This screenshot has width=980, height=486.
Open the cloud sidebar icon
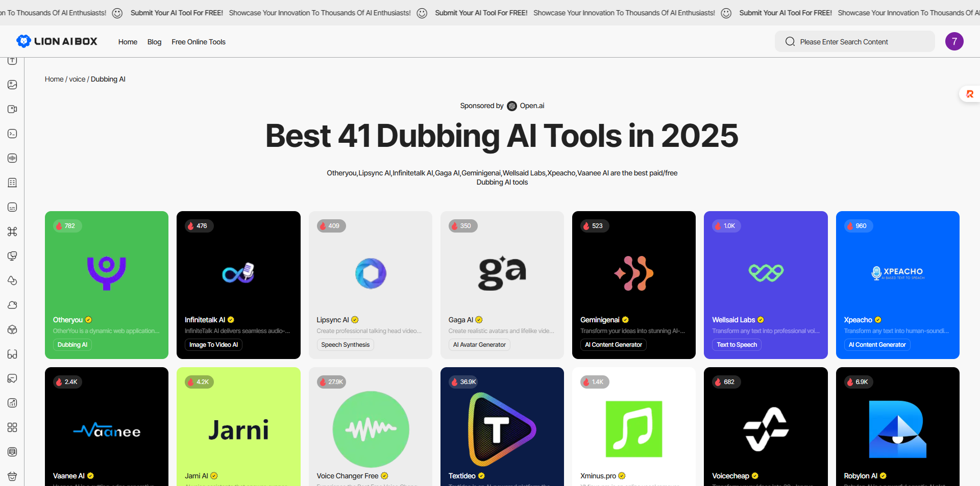pyautogui.click(x=12, y=305)
